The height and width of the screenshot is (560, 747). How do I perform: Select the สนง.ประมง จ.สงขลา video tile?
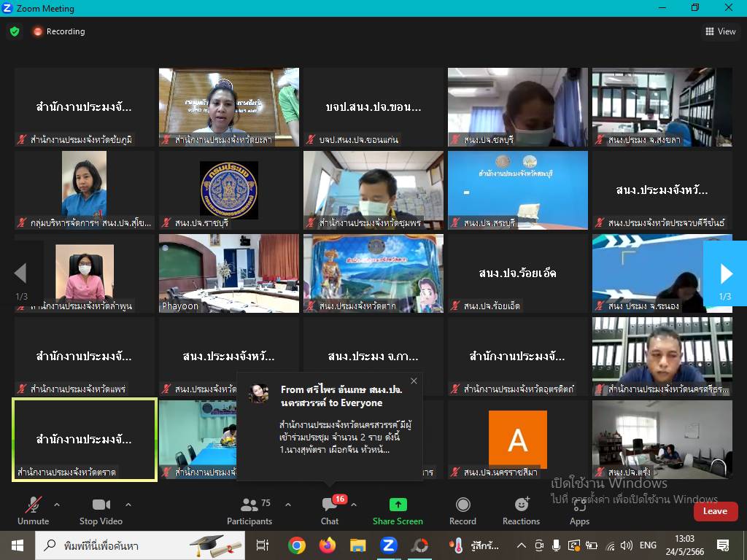point(662,107)
